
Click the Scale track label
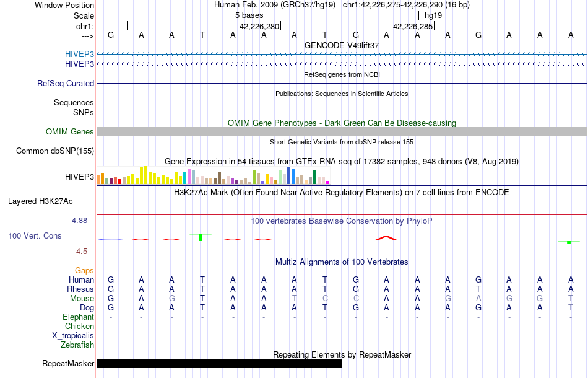84,15
